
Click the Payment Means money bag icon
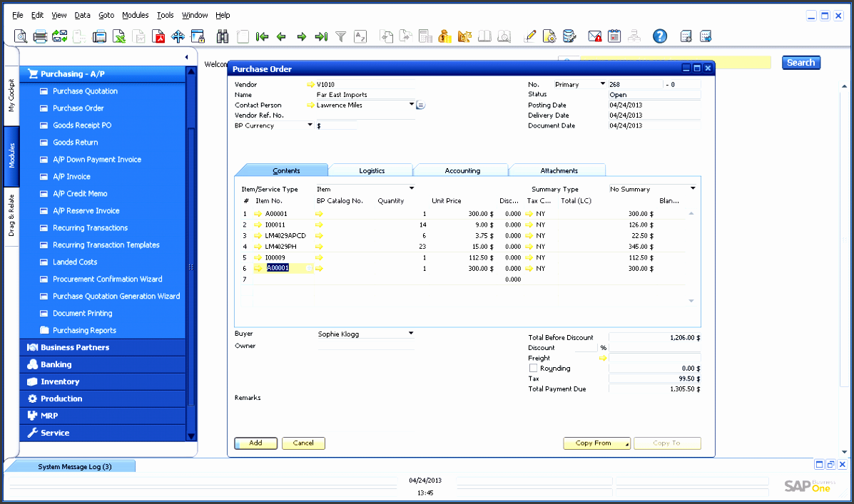(445, 36)
